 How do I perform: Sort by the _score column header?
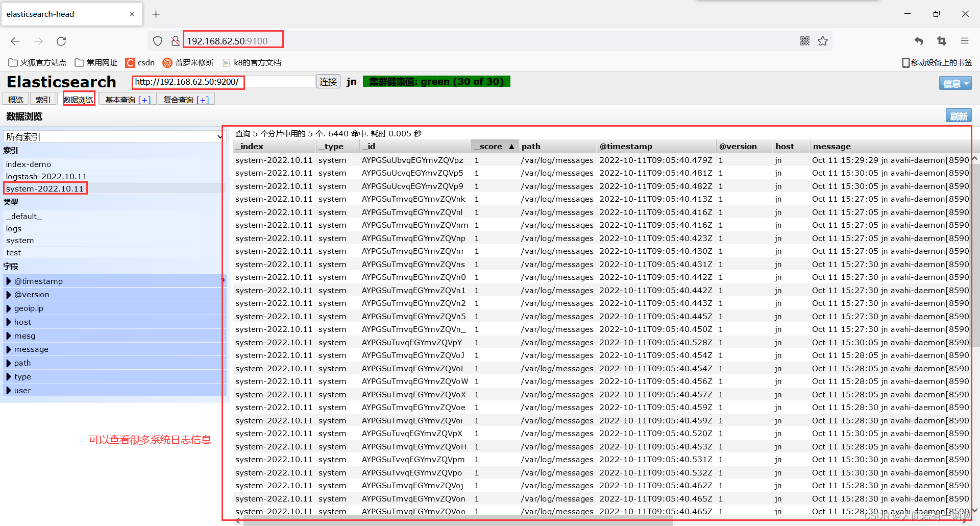494,146
